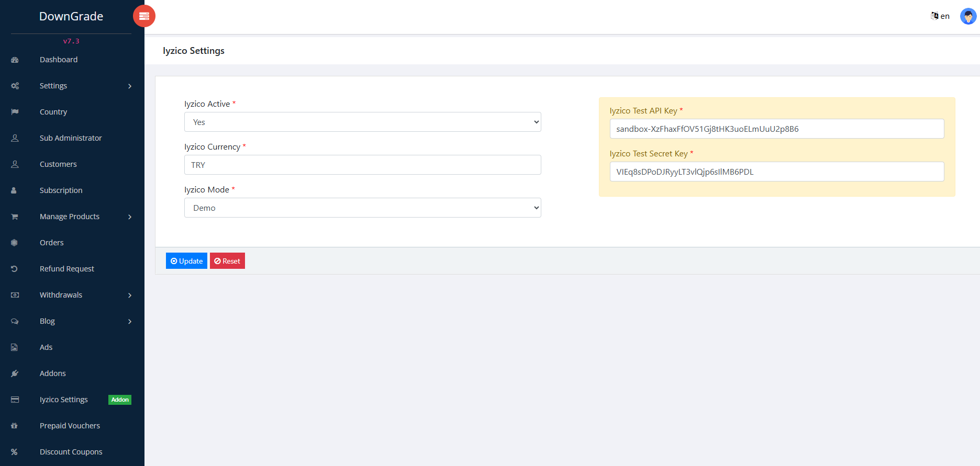This screenshot has width=980, height=466.
Task: Click the Addons plug icon
Action: (x=15, y=373)
